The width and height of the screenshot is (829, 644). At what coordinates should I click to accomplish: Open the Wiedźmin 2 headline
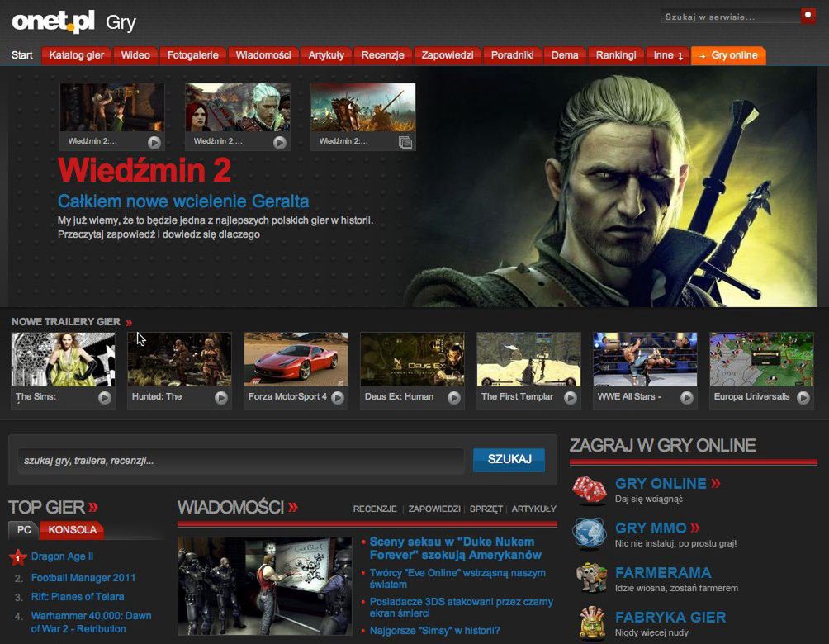click(x=144, y=170)
